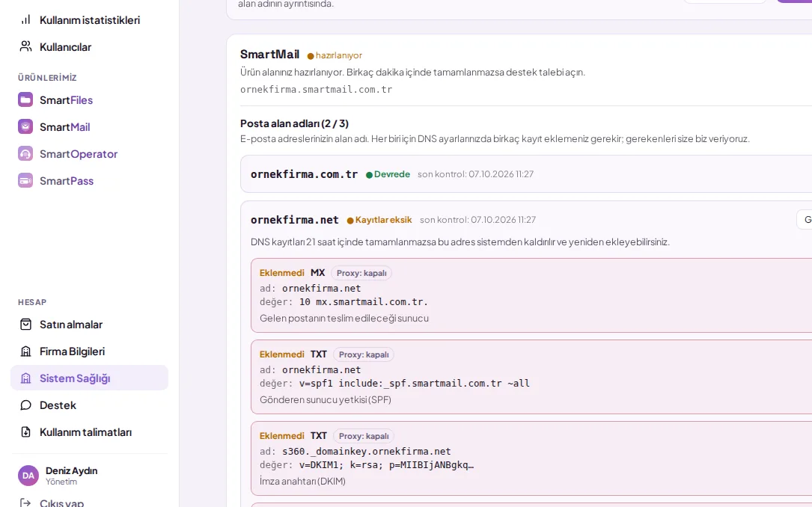Click the green Devrede status label
Viewport: 812px width, 507px height.
(x=388, y=173)
